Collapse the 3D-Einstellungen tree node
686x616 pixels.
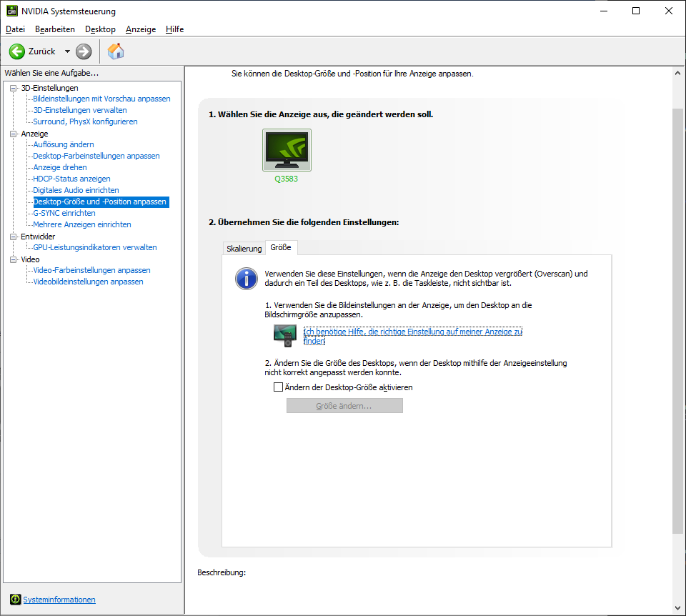click(x=13, y=88)
